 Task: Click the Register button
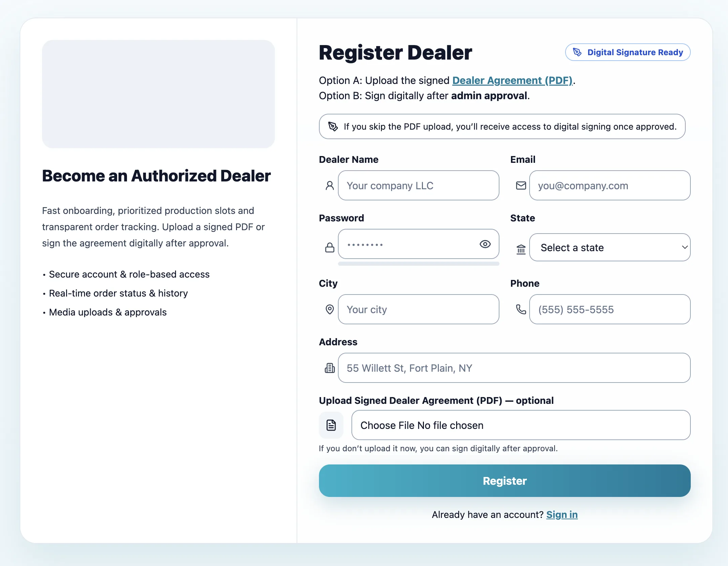click(504, 481)
